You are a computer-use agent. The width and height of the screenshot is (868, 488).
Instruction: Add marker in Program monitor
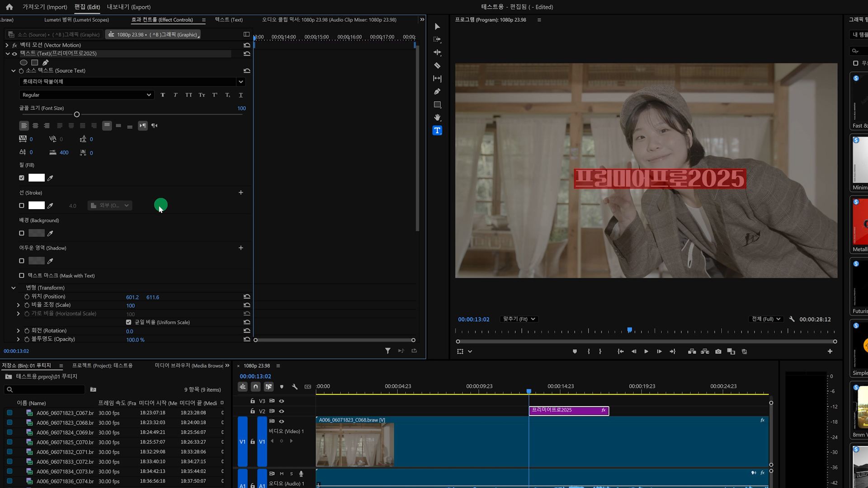[x=575, y=352]
